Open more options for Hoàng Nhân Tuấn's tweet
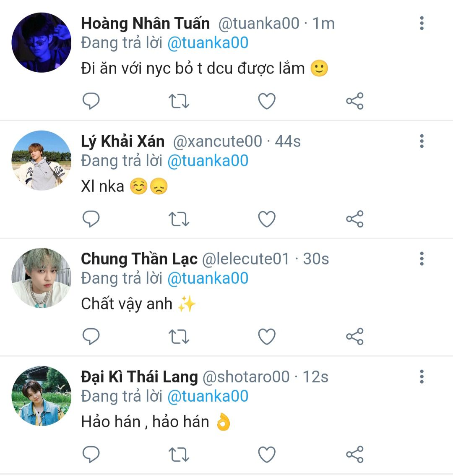 [x=422, y=24]
